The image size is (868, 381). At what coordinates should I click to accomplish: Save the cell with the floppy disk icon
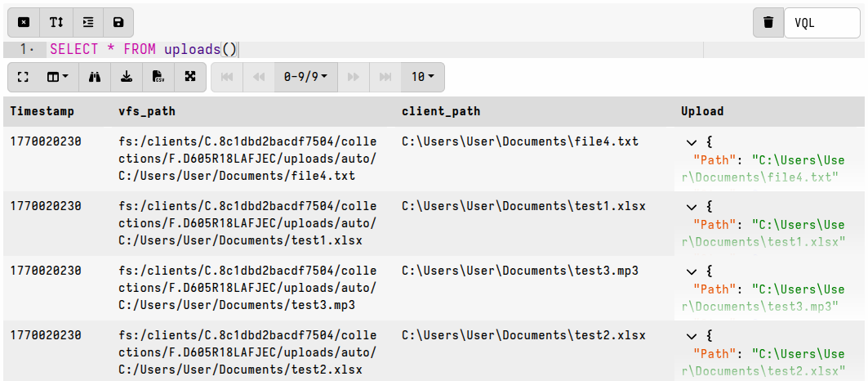coord(118,22)
